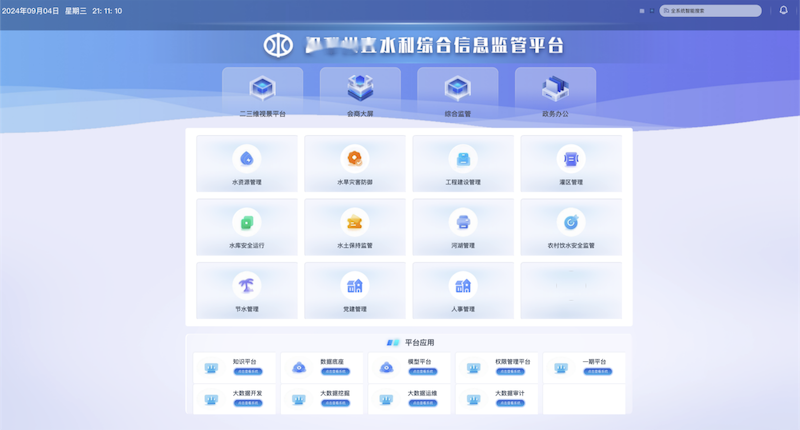
Task: Click the blue button under 大数据审计
Action: pyautogui.click(x=510, y=403)
